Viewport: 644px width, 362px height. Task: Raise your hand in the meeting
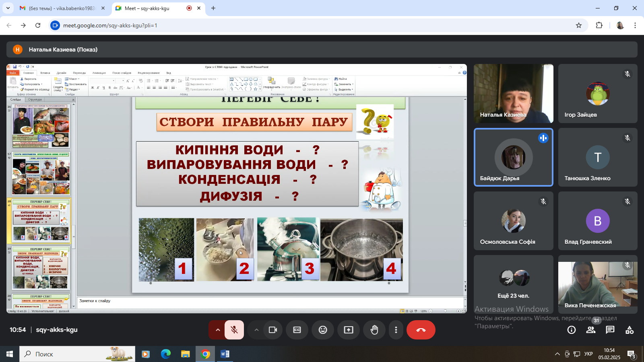(x=374, y=330)
